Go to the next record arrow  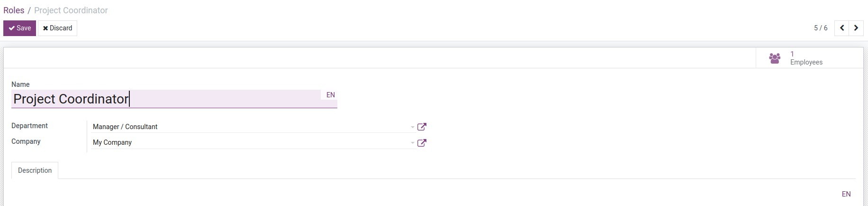point(856,28)
